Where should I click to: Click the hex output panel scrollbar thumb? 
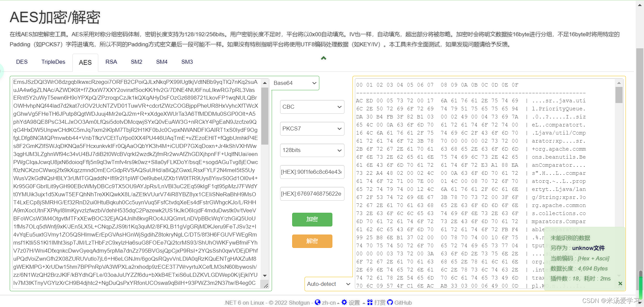point(619,95)
